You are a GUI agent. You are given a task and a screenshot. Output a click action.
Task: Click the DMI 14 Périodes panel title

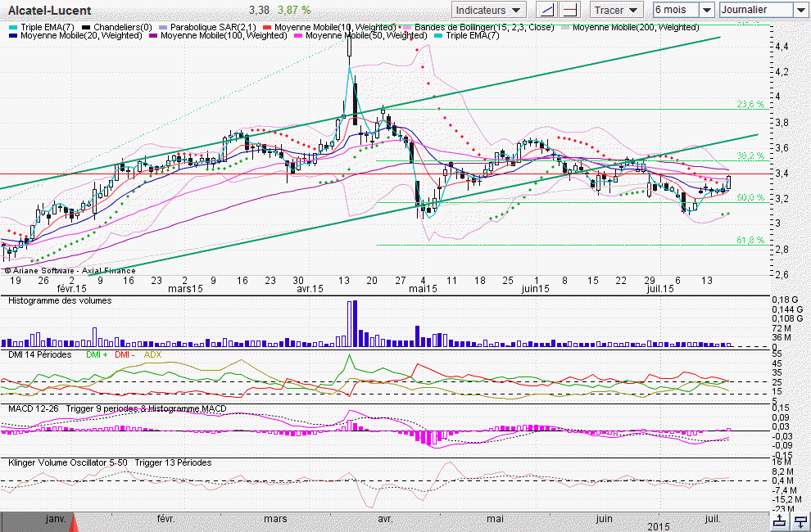click(x=40, y=354)
